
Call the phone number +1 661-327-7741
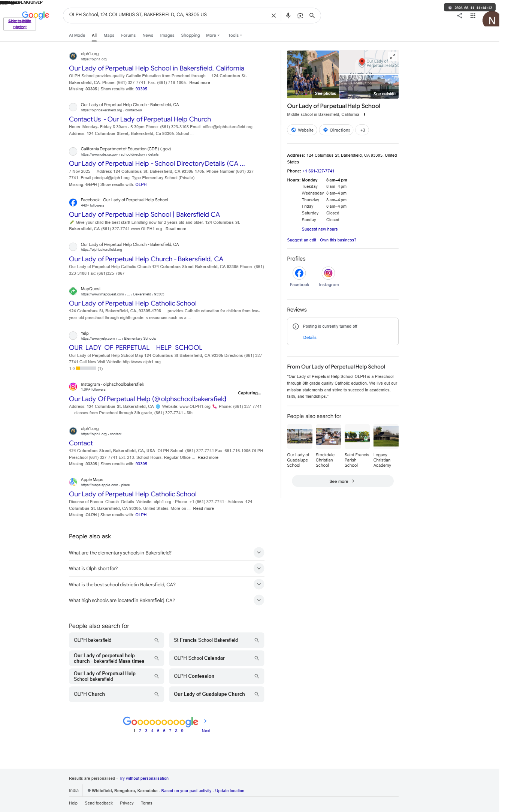(318, 171)
